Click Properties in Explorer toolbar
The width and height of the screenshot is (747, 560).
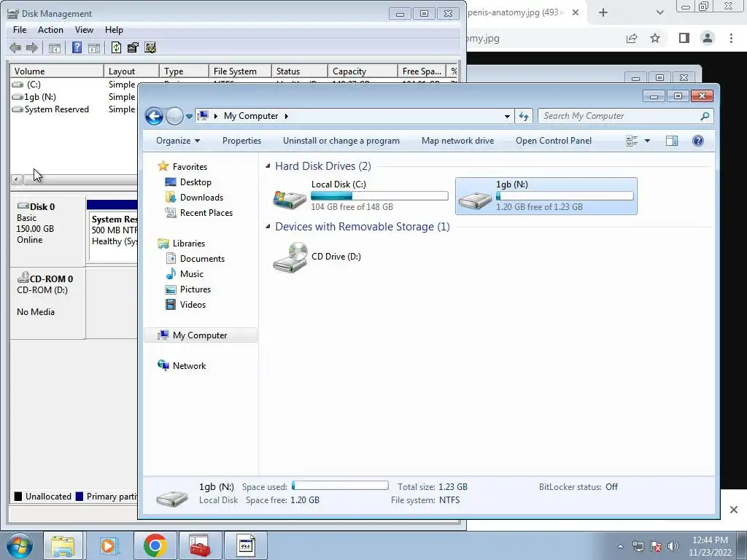click(x=241, y=141)
